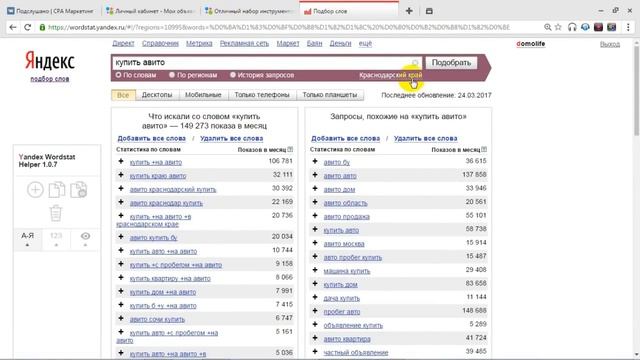Switch to «Мобильные» tab
This screenshot has height=360, width=640.
pyautogui.click(x=203, y=95)
